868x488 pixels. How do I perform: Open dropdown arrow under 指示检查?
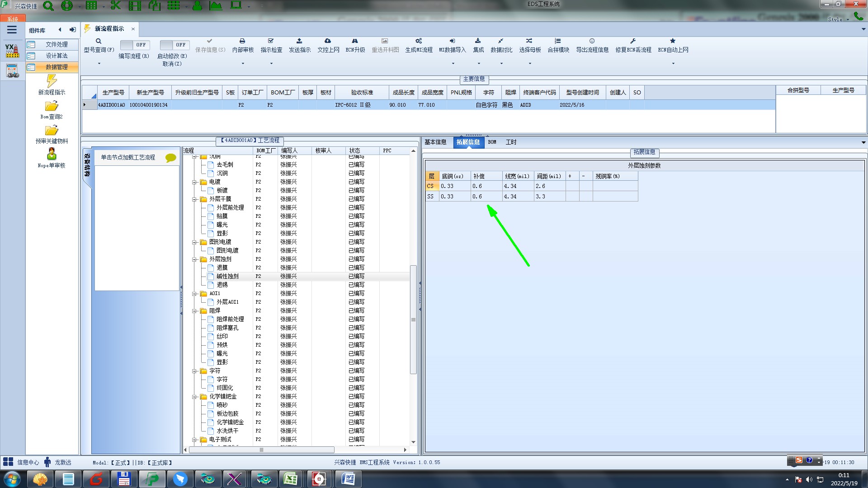click(x=271, y=64)
